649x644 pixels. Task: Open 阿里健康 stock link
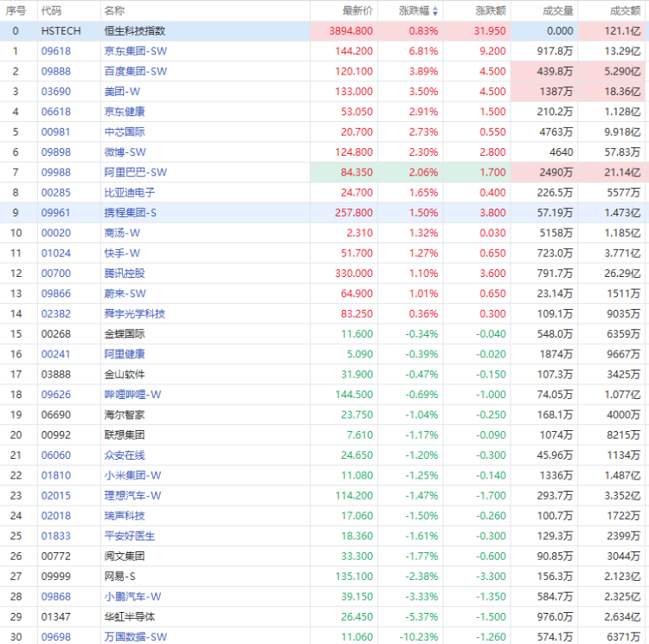[125, 354]
